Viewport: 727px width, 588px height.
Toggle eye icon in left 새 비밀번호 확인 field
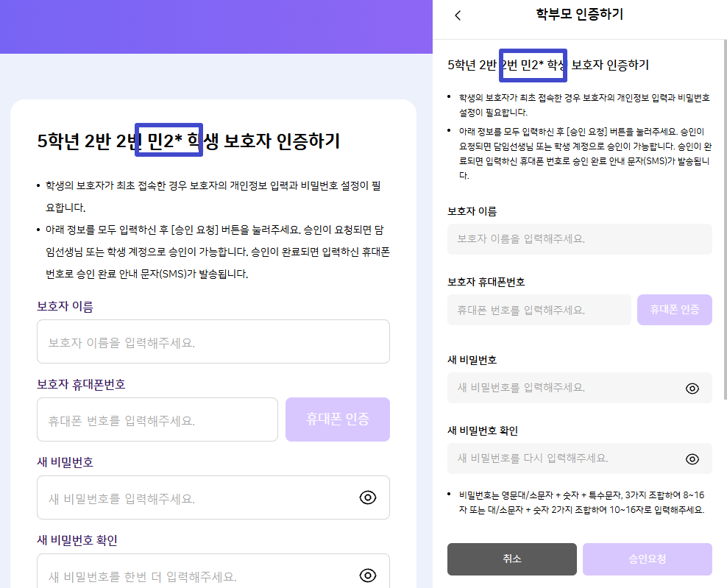click(368, 575)
